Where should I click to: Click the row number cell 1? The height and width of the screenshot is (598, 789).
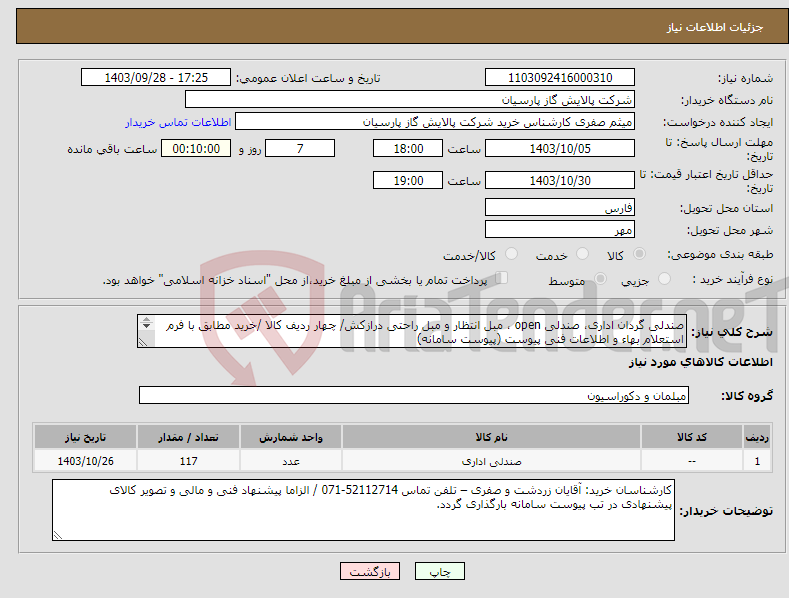(x=757, y=461)
